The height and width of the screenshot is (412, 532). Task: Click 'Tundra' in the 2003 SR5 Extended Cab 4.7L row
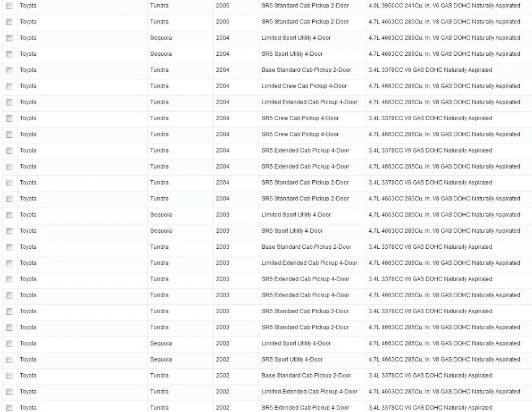click(159, 296)
